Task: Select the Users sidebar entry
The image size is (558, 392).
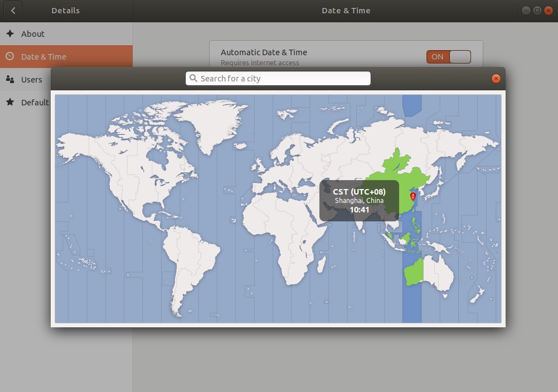Action: [31, 80]
